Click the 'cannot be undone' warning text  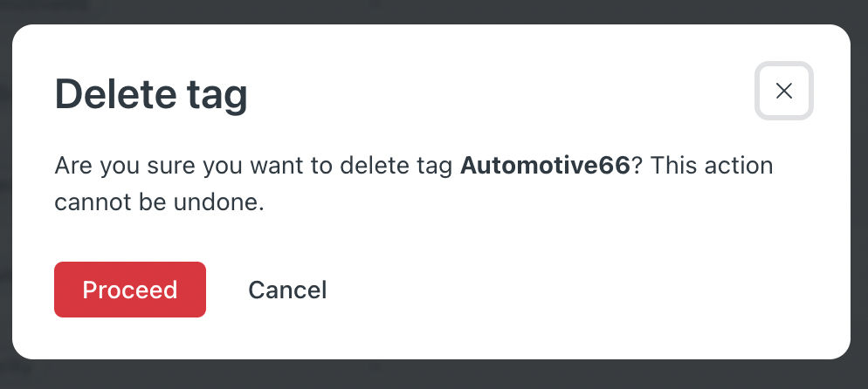pos(160,202)
